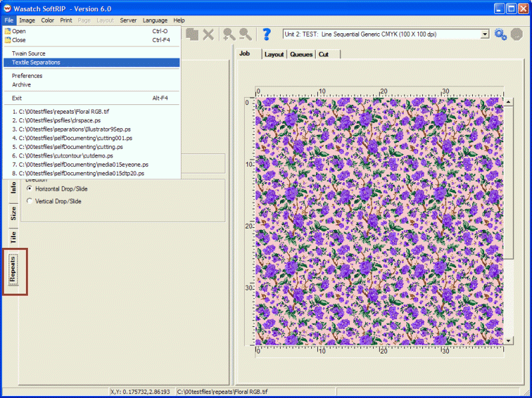
Task: Choose Exit from the File menu
Action: pyautogui.click(x=92, y=98)
